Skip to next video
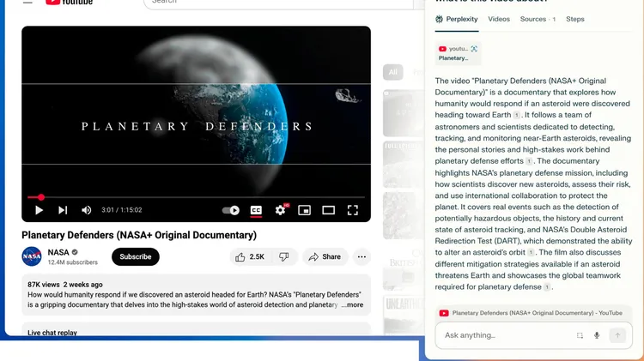The width and height of the screenshot is (644, 361). coord(63,210)
